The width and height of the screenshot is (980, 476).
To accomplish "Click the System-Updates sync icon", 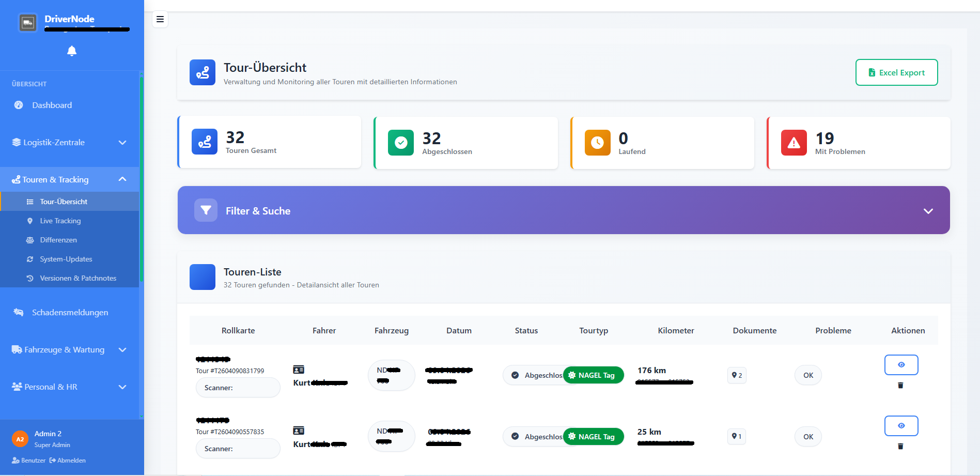I will [x=30, y=259].
